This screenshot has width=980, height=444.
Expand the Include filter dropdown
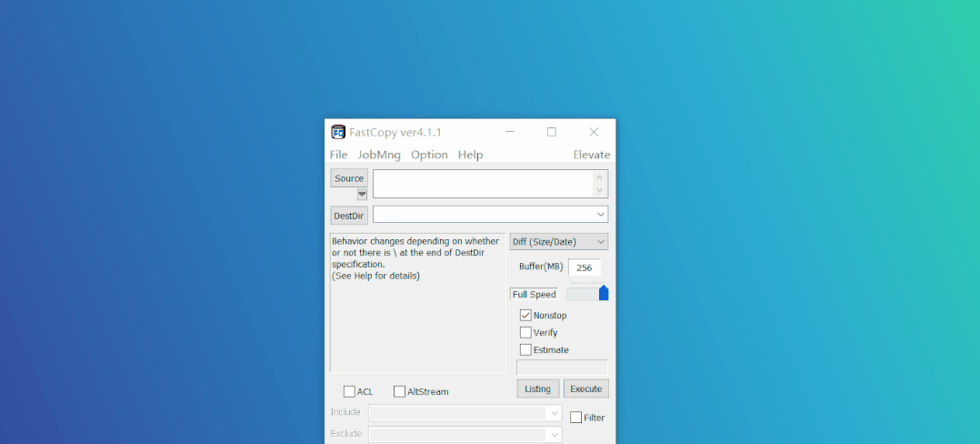tap(554, 413)
